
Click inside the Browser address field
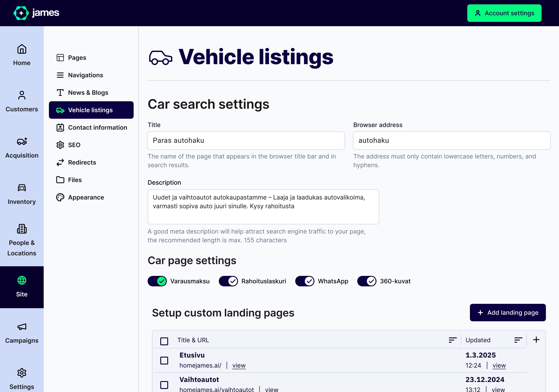451,140
